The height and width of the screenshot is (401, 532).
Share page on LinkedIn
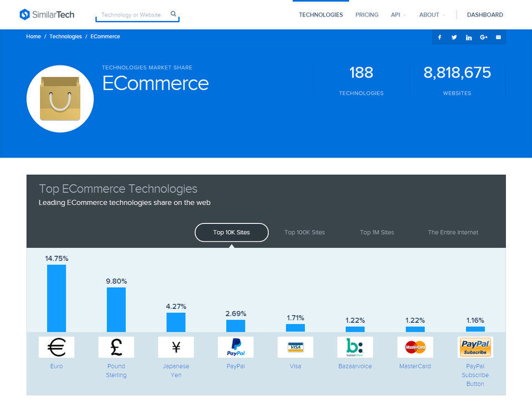469,37
